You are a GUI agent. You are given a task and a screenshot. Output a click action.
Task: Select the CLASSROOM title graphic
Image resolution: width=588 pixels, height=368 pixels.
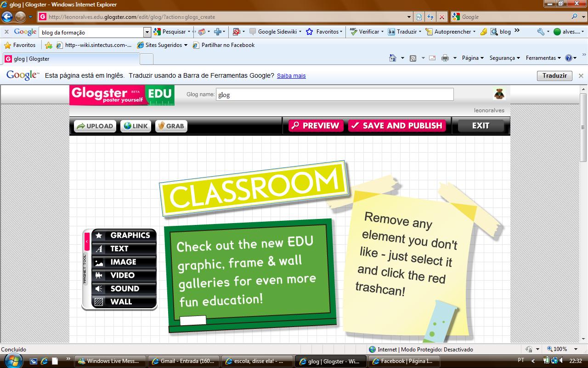point(254,189)
